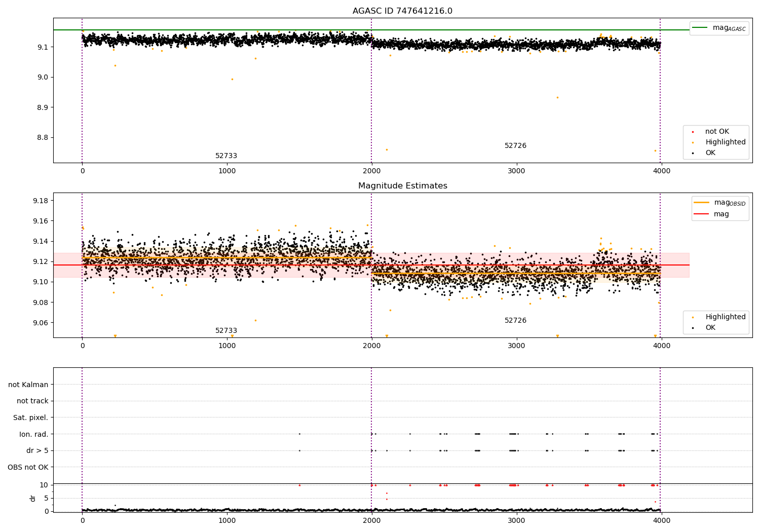Click obsid label 52726 in the top plot

pos(515,146)
